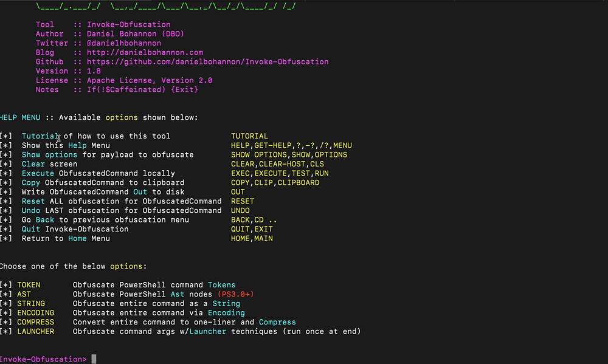Click 'Undo LAST obfuscation' row text

click(122, 210)
